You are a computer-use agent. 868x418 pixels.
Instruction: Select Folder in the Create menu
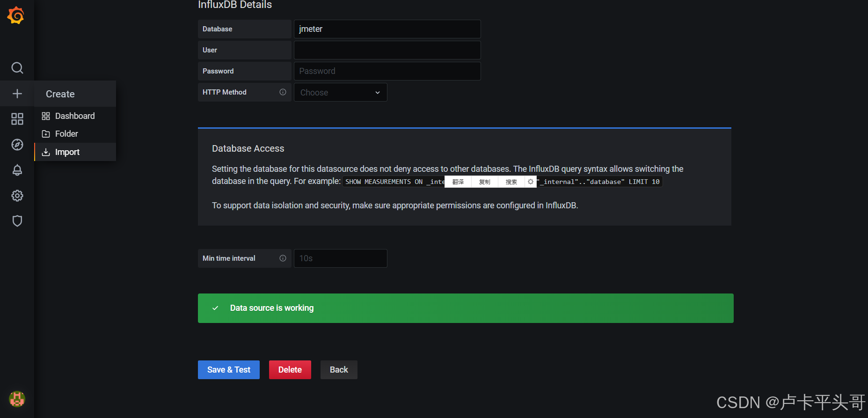pyautogui.click(x=75, y=134)
